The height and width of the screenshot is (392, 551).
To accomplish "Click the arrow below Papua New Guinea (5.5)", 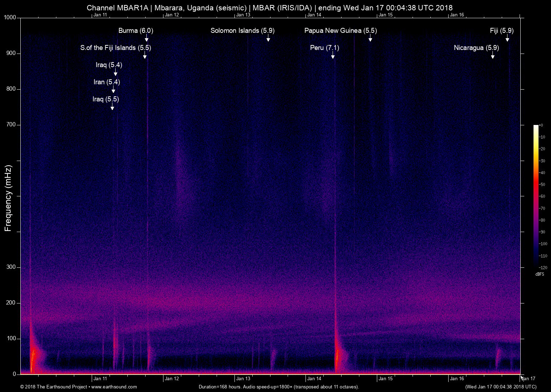I will (370, 39).
